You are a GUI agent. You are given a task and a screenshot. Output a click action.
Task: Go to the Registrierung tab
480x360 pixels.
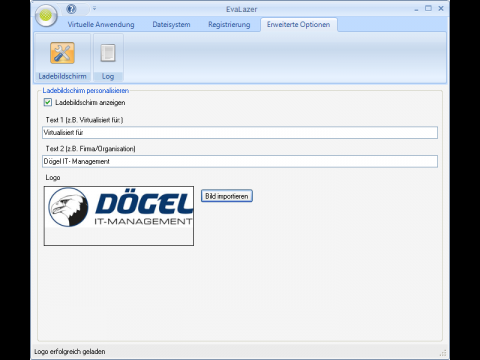229,25
